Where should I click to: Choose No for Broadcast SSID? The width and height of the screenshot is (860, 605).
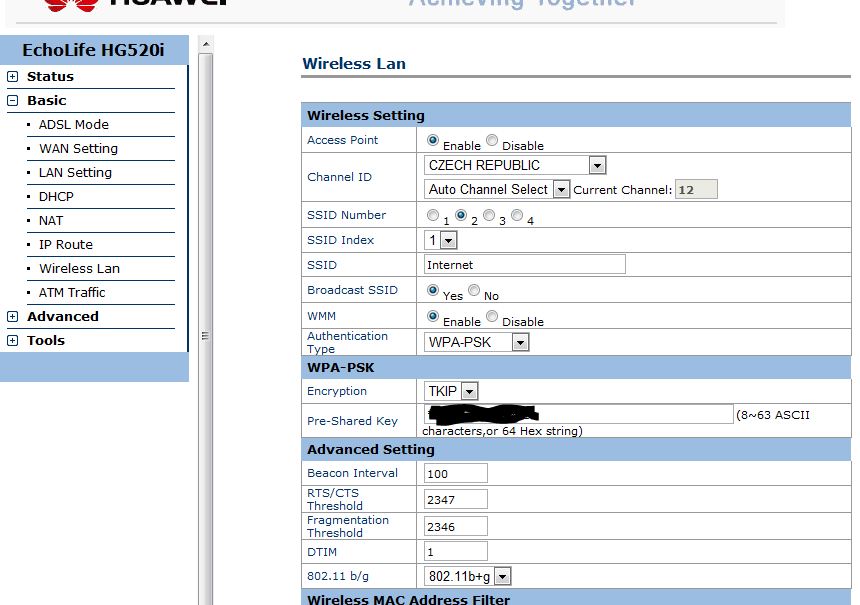[474, 290]
